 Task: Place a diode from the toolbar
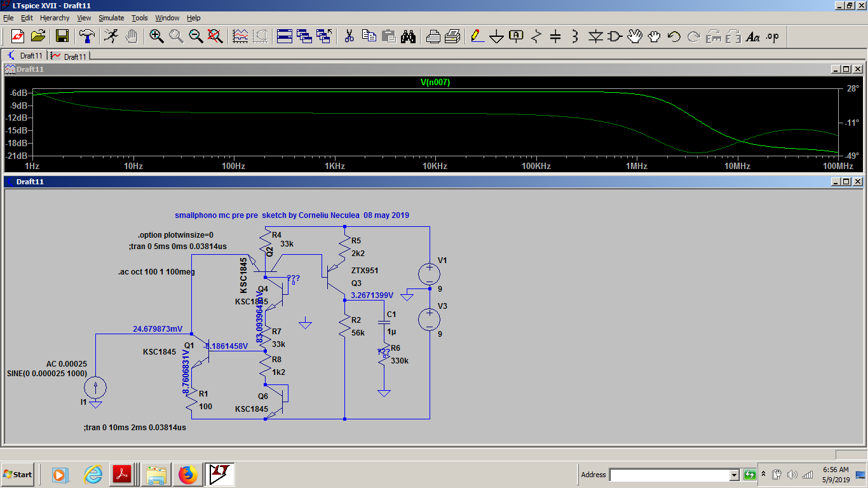tap(595, 36)
